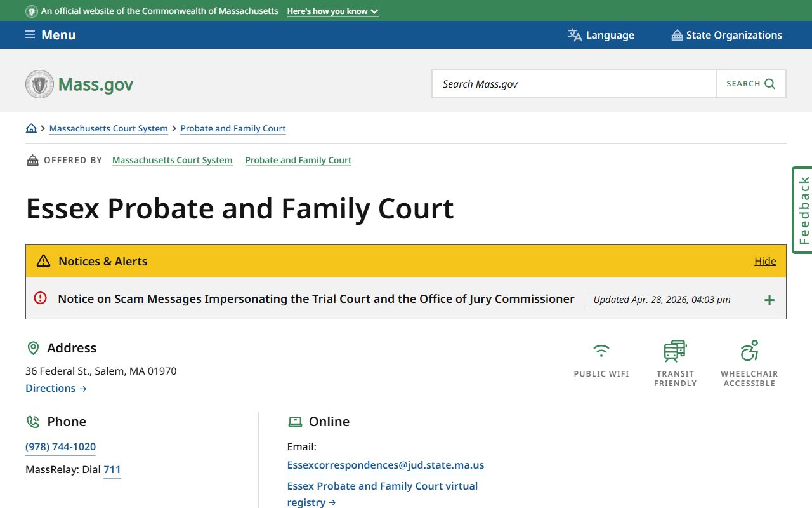Click the Transit Friendly bus icon
The width and height of the screenshot is (812, 508).
(676, 351)
